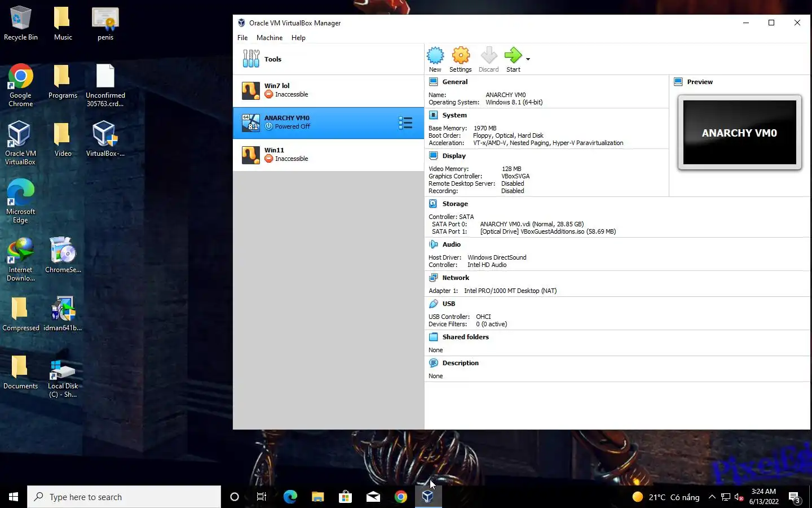Click the ANARCHY VM0 Windows 8.1 OS icon

point(251,123)
